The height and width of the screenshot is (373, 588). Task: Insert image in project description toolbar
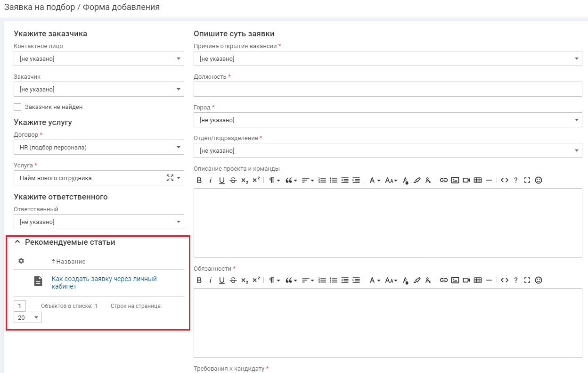tap(455, 180)
